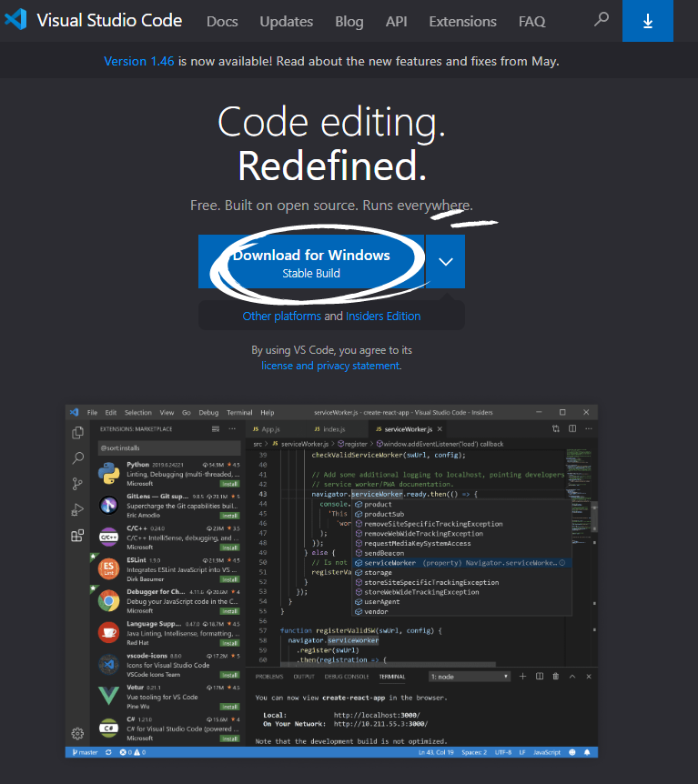Open the Extensions nav item
This screenshot has height=784, width=698.
coord(463,22)
